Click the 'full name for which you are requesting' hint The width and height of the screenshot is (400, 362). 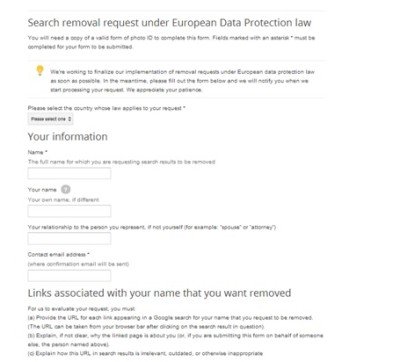click(x=122, y=162)
